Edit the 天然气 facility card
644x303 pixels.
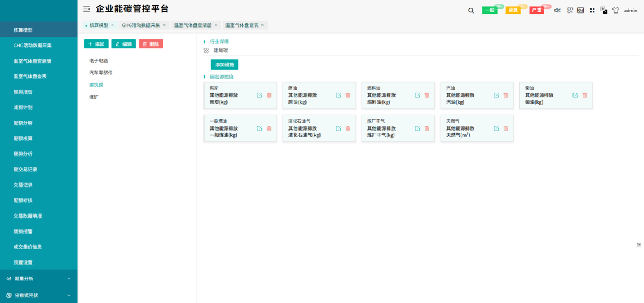tap(496, 128)
